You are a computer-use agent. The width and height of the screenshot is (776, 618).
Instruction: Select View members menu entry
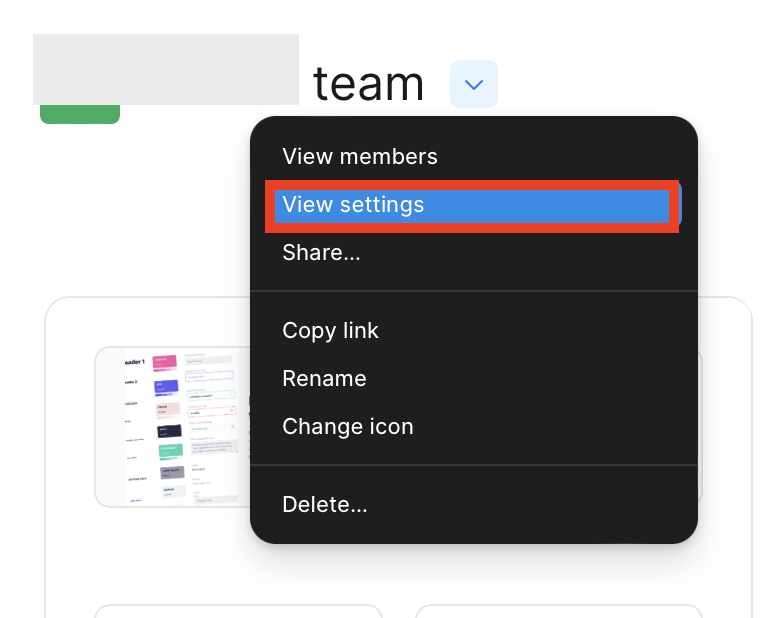(474, 156)
